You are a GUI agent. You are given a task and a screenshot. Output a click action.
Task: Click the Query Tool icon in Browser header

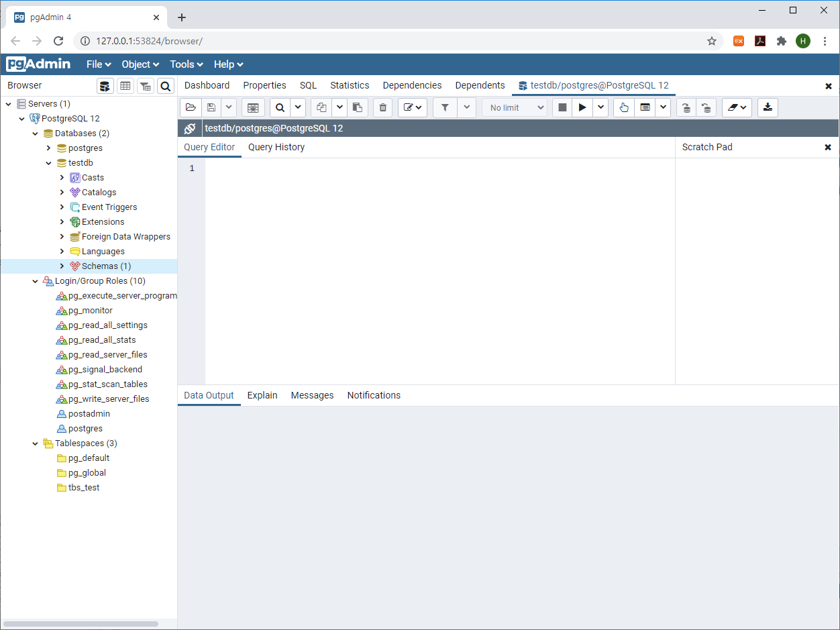click(x=105, y=86)
